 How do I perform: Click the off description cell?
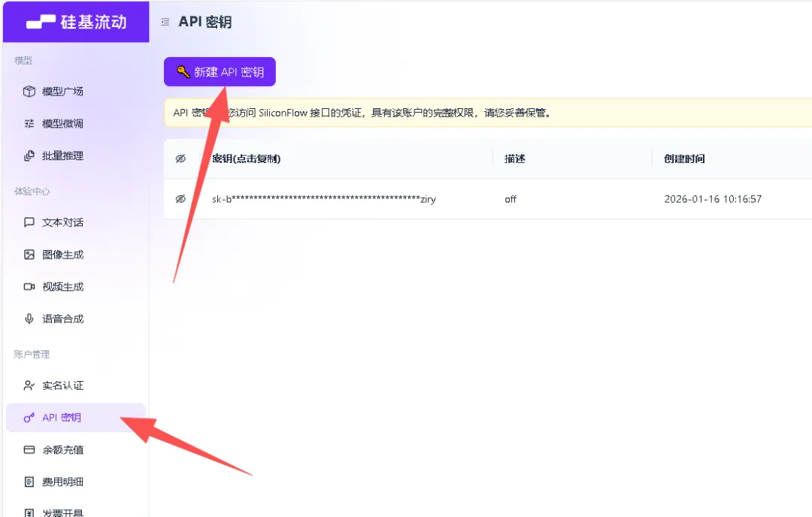(511, 199)
